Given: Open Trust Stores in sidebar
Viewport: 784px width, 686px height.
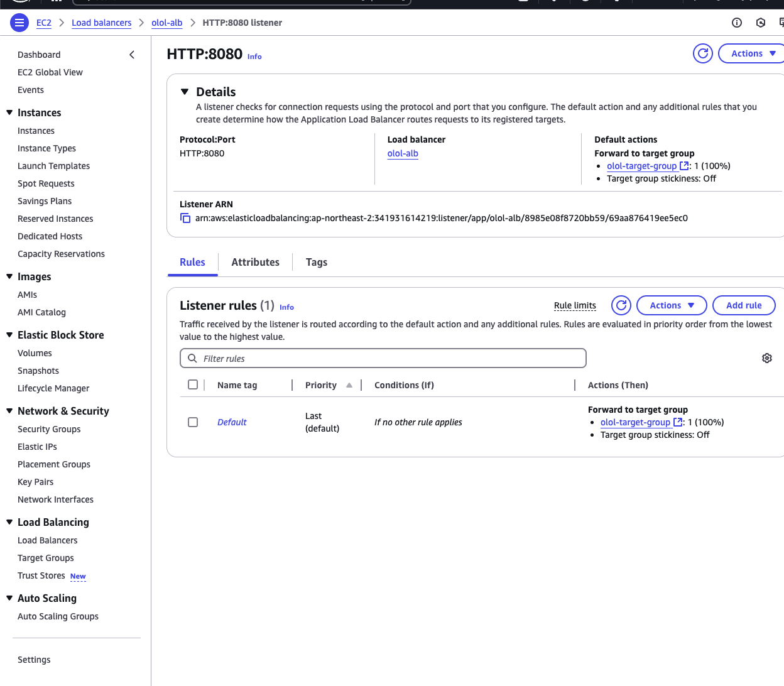Looking at the screenshot, I should (x=41, y=575).
